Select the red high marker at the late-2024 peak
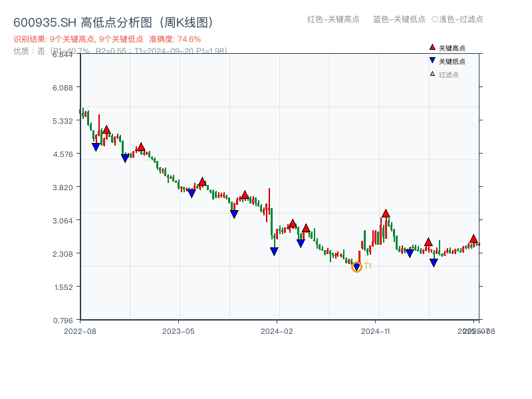The height and width of the screenshot is (399, 532). point(386,213)
